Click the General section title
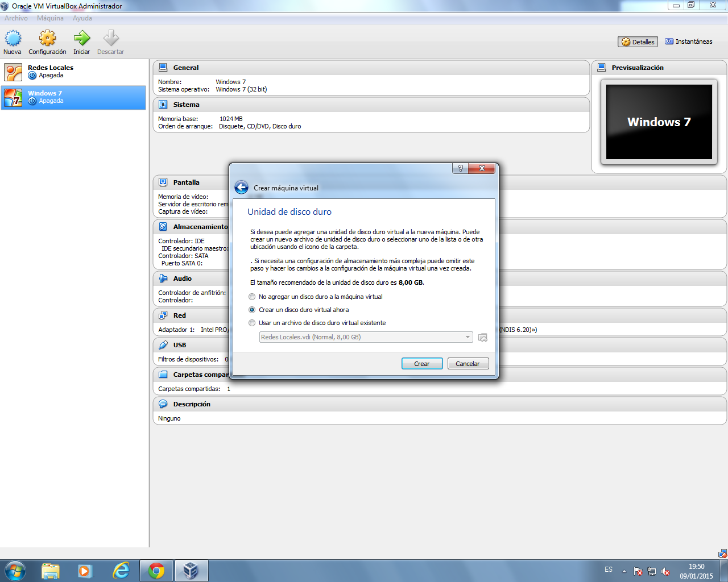 [186, 68]
